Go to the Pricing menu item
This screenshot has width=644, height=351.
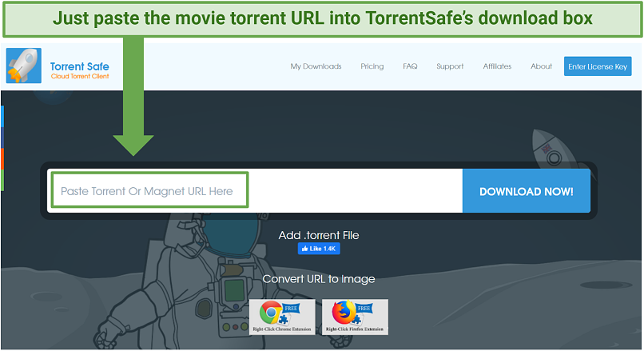[372, 66]
